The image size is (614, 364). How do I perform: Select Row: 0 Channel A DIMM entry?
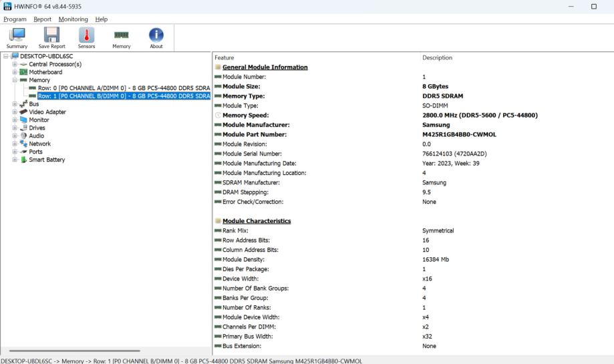124,88
